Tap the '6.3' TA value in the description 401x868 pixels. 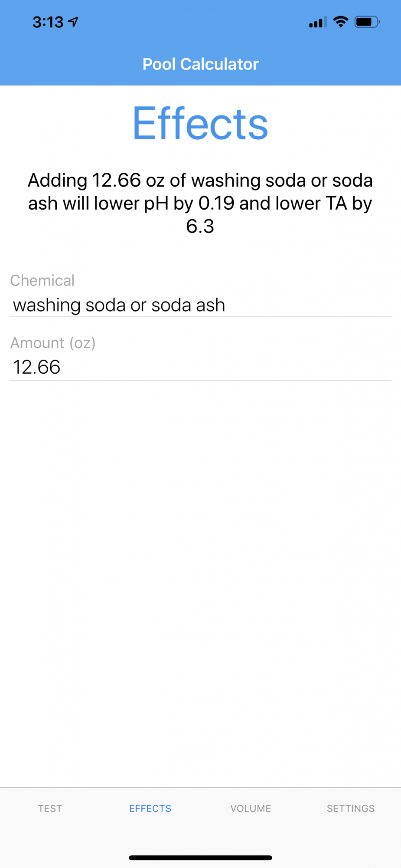click(200, 226)
